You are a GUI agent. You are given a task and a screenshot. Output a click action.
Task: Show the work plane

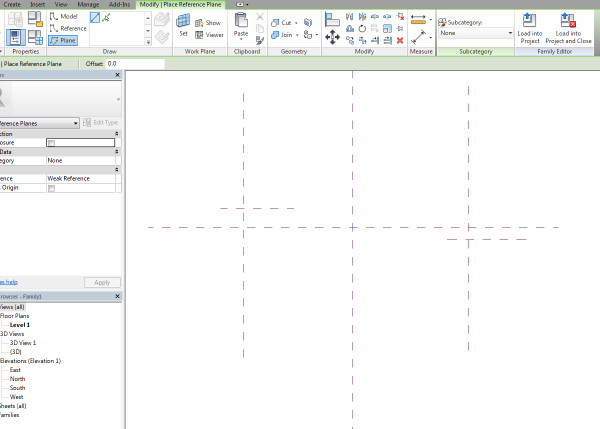coord(208,23)
